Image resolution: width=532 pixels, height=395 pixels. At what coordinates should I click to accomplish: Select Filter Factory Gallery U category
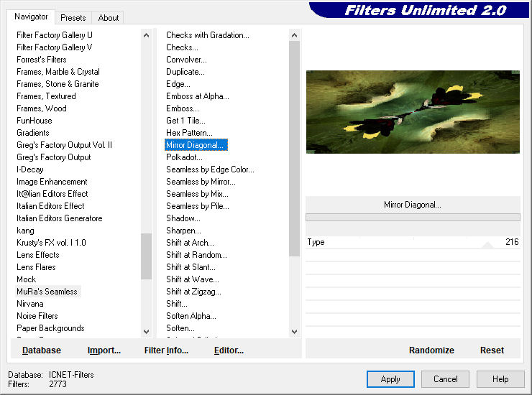point(55,35)
